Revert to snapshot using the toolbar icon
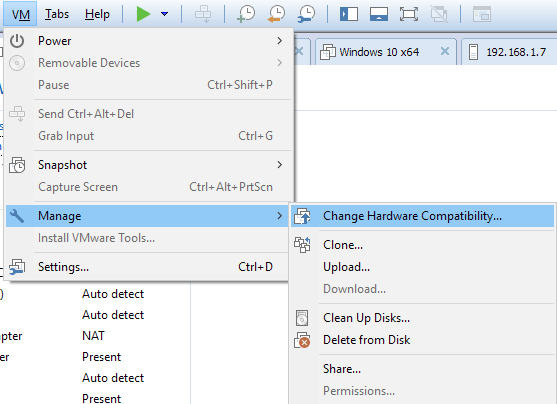The height and width of the screenshot is (404, 557). (276, 14)
